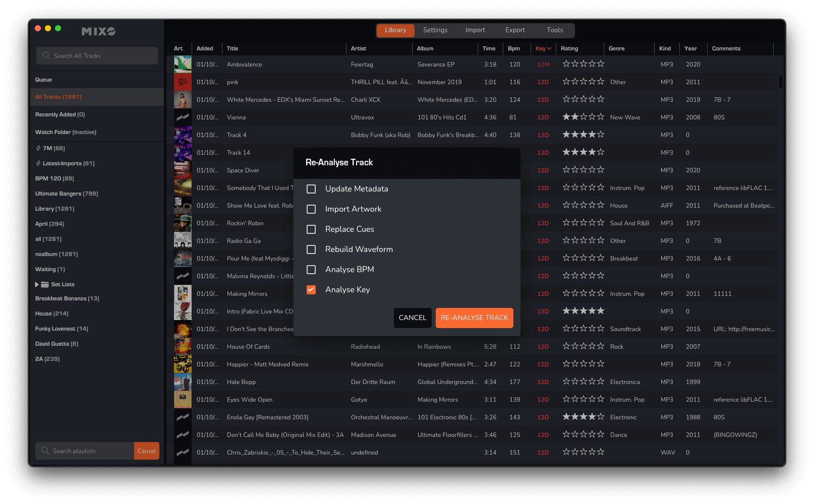Click the lightning icon beside Latest-Imports

[x=38, y=163]
